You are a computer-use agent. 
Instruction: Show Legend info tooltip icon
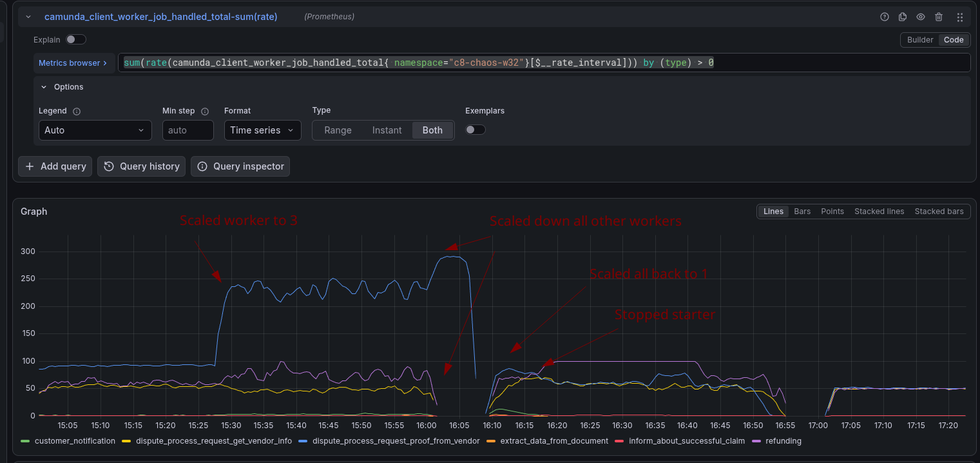coord(77,112)
